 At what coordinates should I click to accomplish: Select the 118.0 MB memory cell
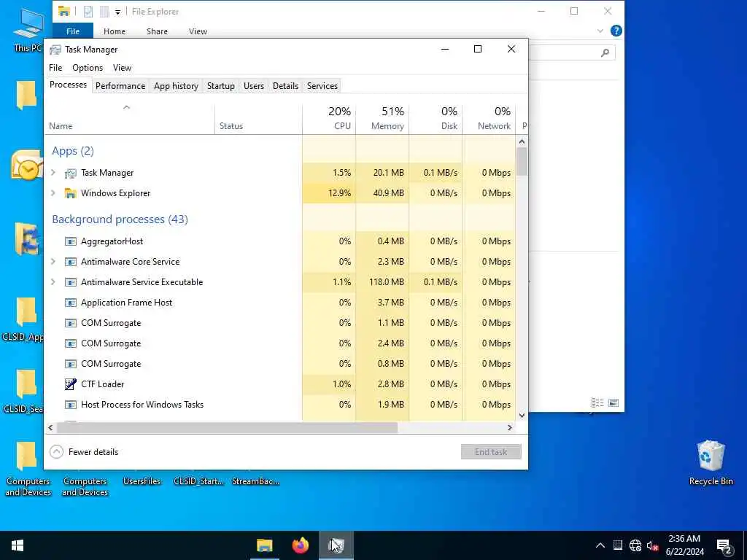click(x=382, y=282)
